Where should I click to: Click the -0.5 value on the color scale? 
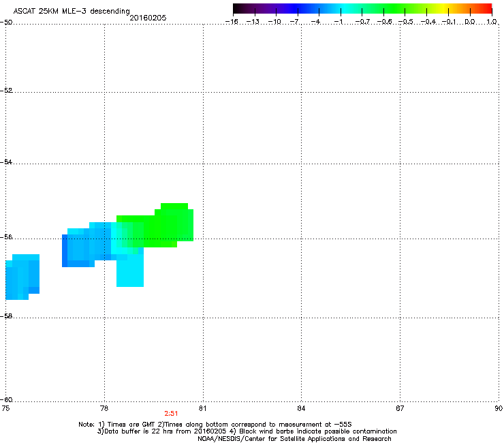406,22
